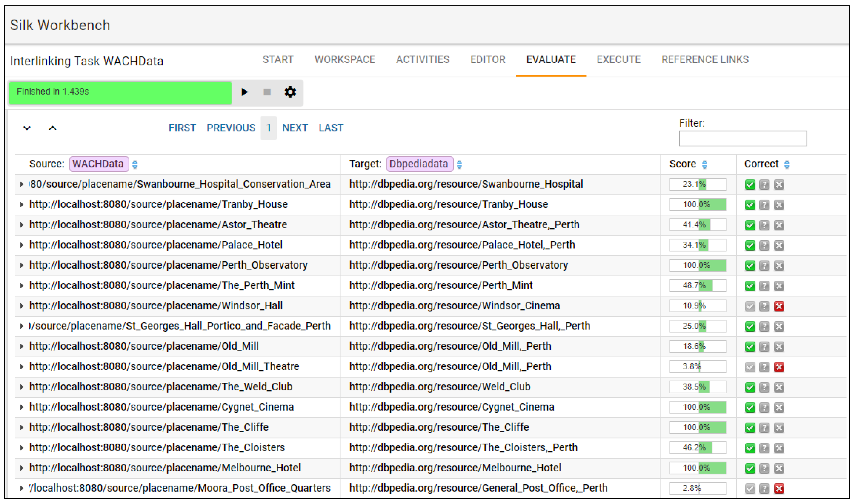
Task: Click sort arrows next to Score header
Action: (x=705, y=165)
